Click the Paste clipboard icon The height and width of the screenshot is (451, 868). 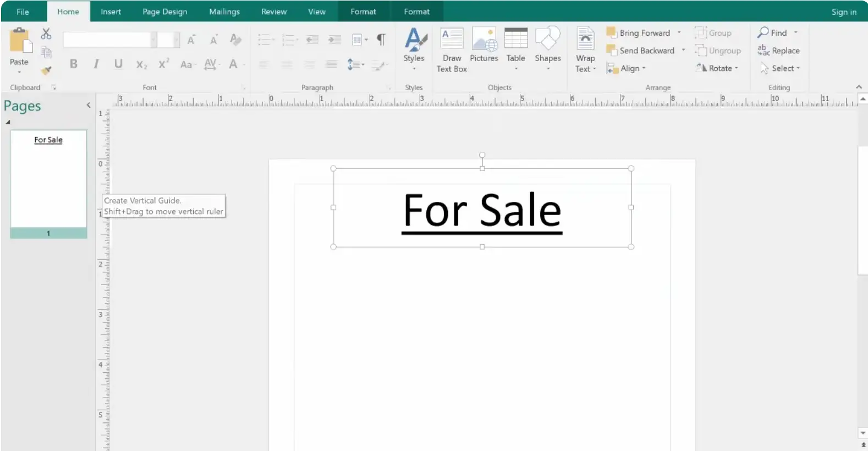pyautogui.click(x=19, y=42)
